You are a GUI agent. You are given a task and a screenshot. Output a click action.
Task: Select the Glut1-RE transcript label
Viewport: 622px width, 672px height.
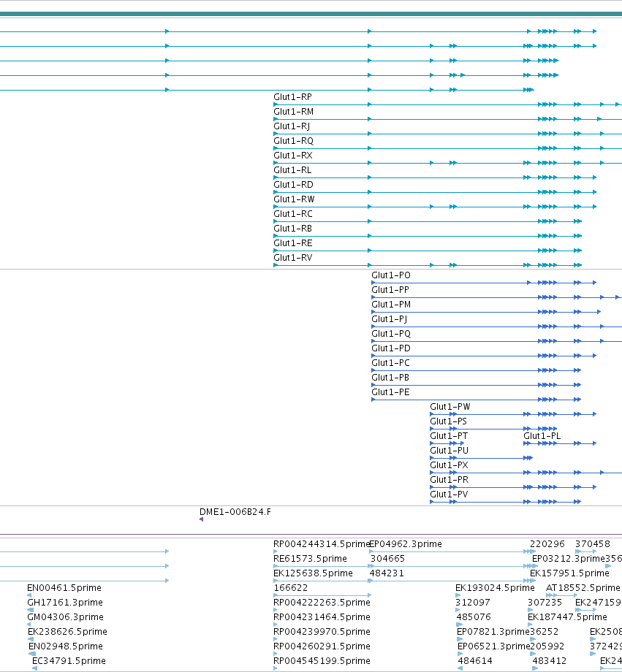[293, 243]
